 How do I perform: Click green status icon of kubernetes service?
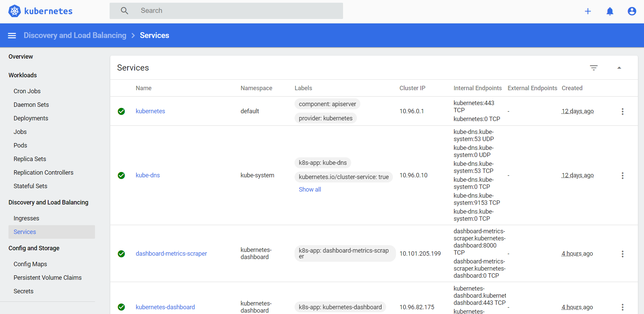121,111
